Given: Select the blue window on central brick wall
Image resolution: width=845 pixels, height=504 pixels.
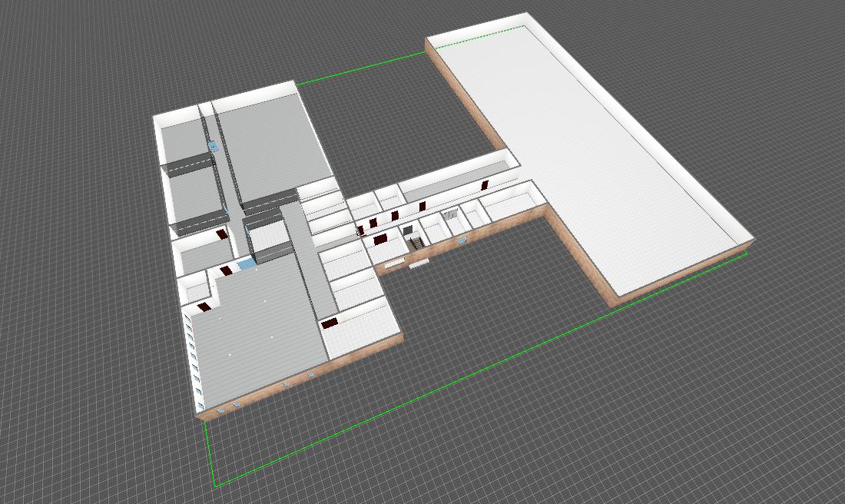Looking at the screenshot, I should [462, 241].
